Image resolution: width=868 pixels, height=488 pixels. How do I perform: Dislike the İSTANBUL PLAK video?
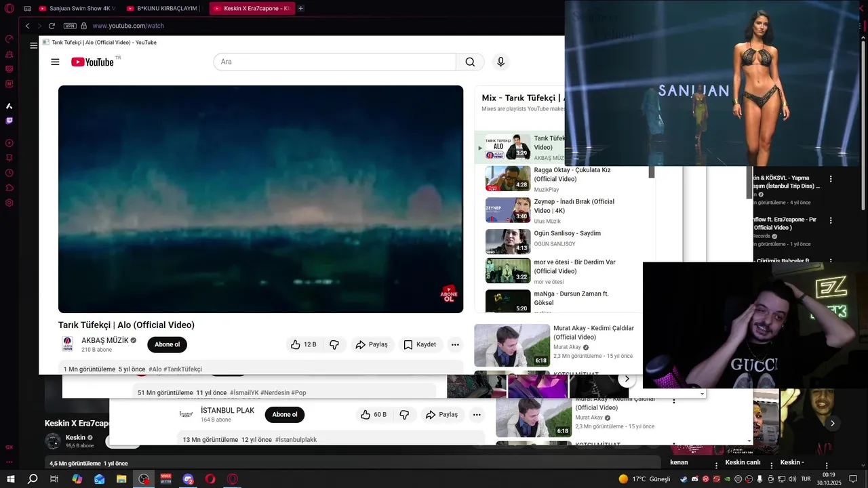click(404, 415)
